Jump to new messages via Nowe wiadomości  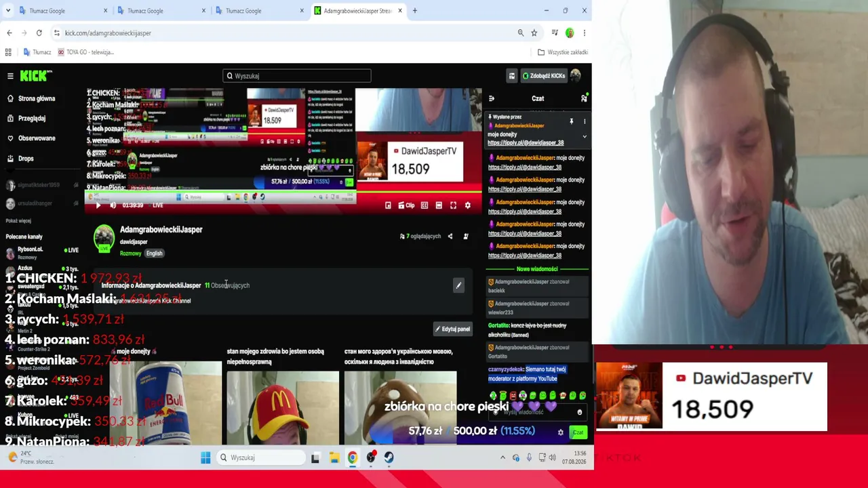[x=537, y=269]
